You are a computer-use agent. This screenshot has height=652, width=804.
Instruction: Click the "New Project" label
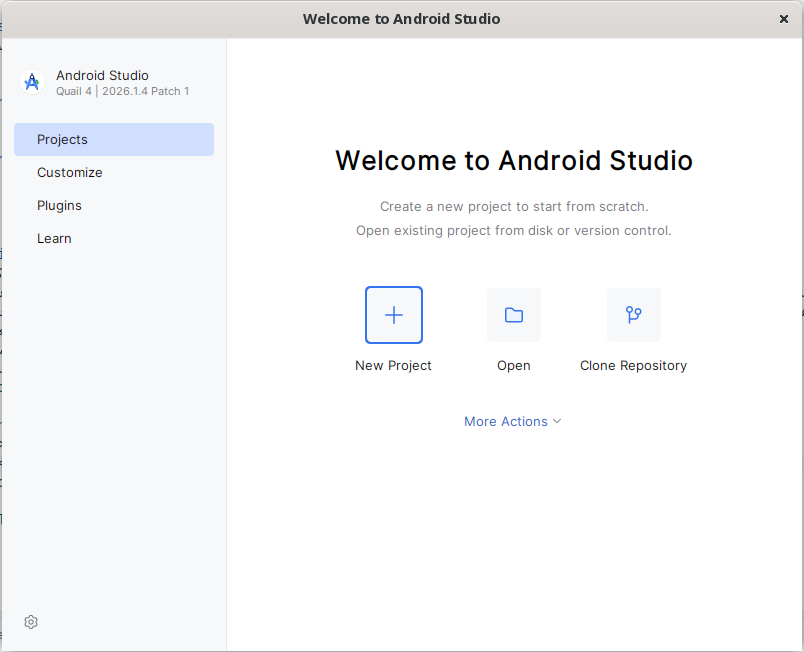[393, 365]
